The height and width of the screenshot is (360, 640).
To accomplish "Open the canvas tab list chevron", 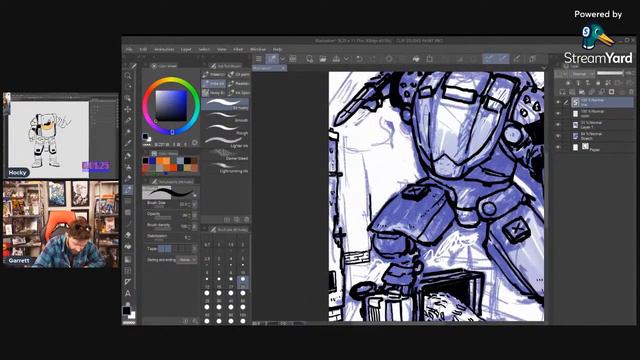I will 544,68.
